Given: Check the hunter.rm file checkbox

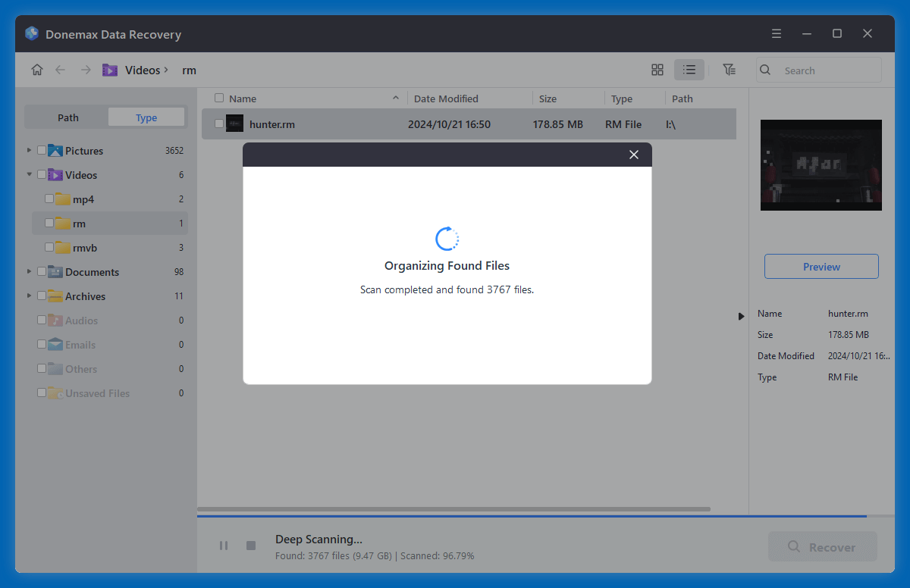Looking at the screenshot, I should coord(219,124).
